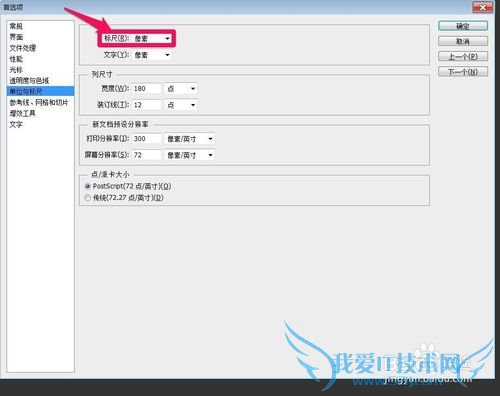The height and width of the screenshot is (396, 500).
Task: Select 常规 in the preferences list
Action: [40, 26]
